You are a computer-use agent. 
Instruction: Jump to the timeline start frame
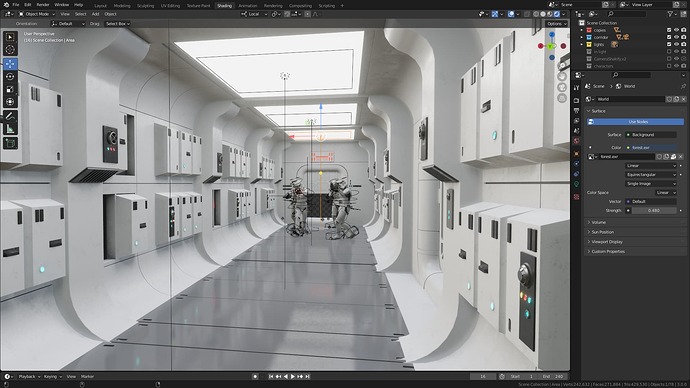tap(271, 377)
